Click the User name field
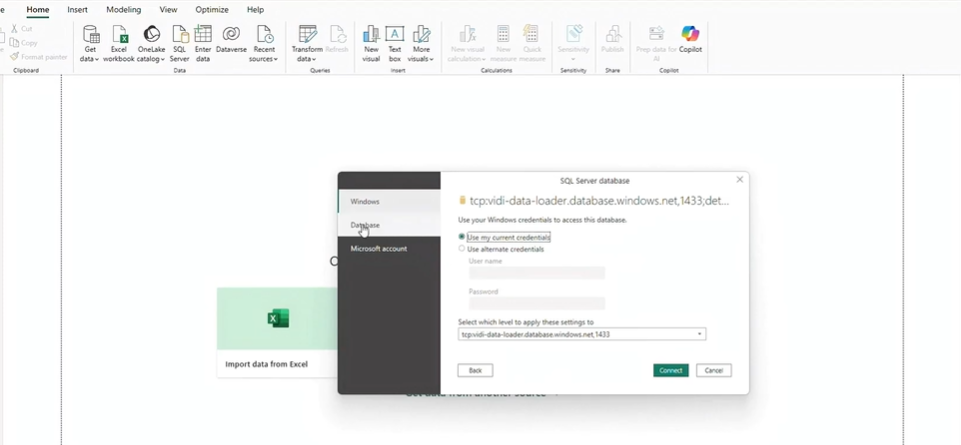 point(537,273)
